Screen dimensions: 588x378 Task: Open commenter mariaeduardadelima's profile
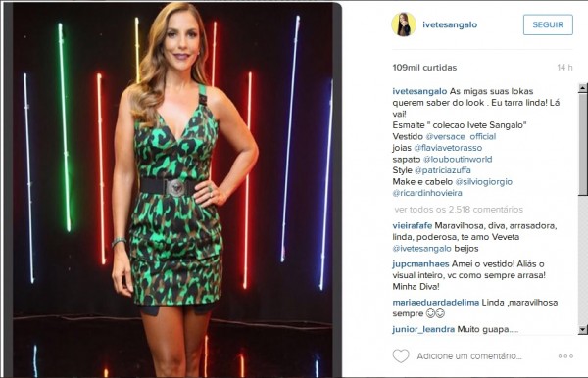point(436,303)
